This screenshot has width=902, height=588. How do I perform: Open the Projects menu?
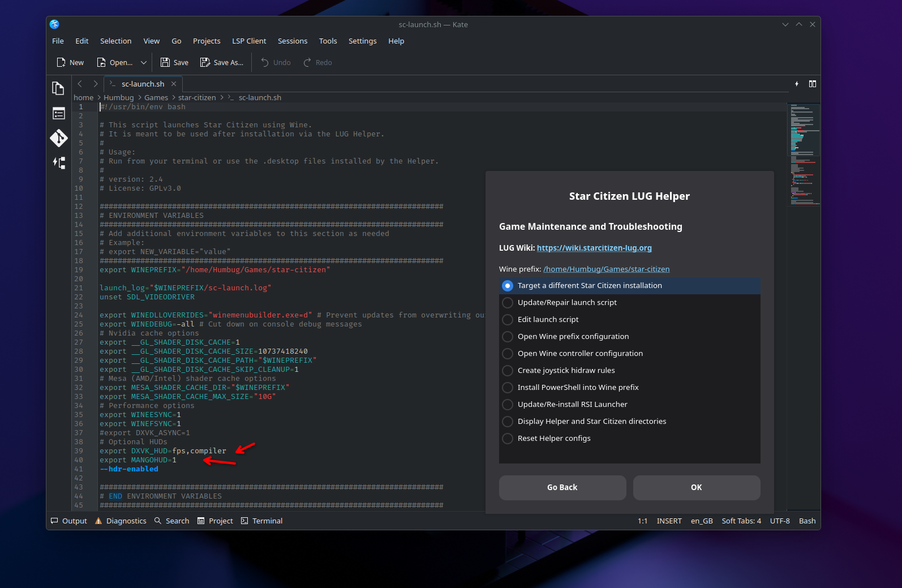pyautogui.click(x=207, y=41)
